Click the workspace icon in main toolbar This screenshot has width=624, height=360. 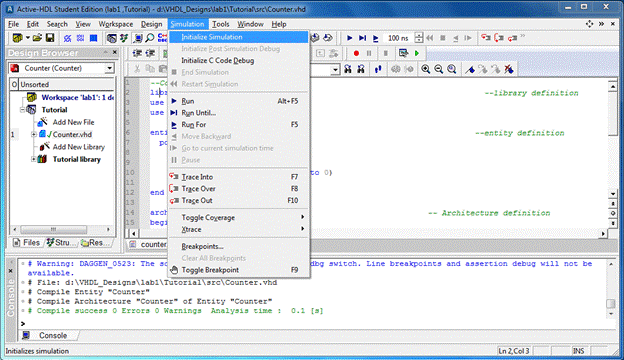pos(17,38)
